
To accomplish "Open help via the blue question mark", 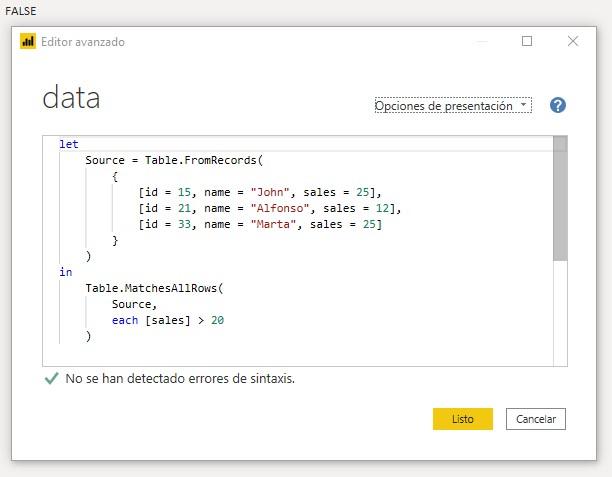I will (558, 105).
